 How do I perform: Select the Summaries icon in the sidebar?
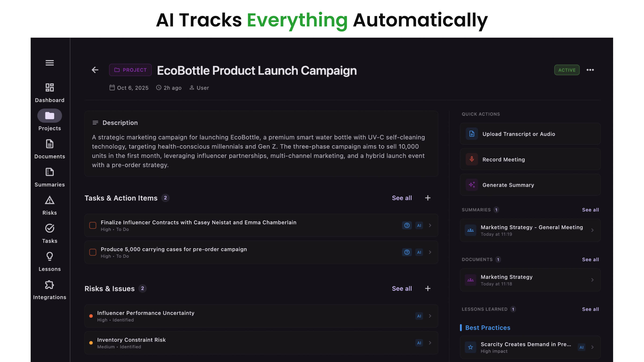point(50,172)
